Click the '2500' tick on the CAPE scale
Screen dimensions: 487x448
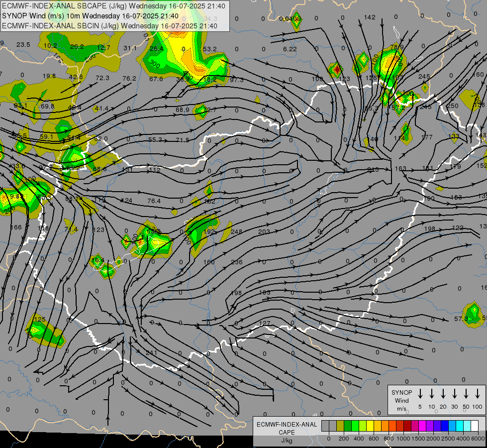pos(448,439)
